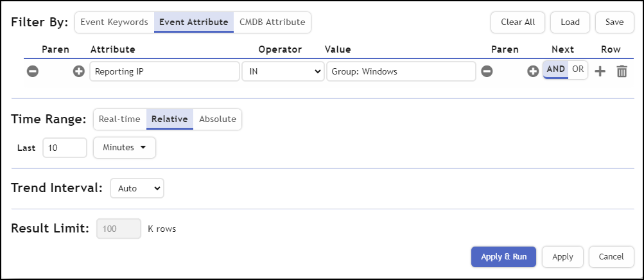
Task: Switch Time Range to Real-time
Action: [119, 119]
